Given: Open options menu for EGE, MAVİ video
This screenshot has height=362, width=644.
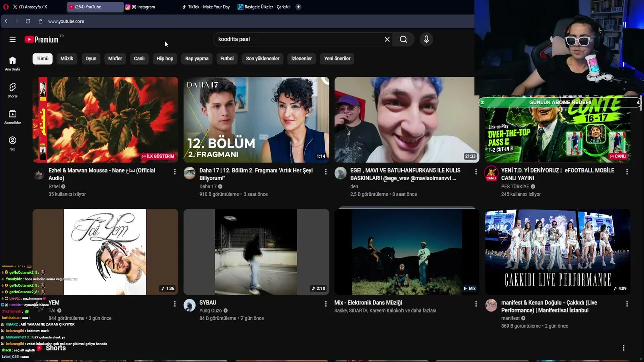Looking at the screenshot, I should tap(476, 172).
